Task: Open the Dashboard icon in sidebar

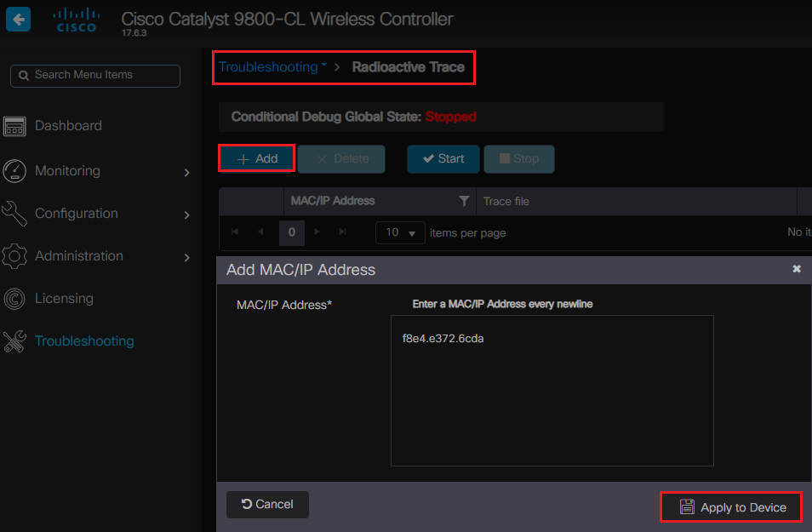Action: pos(14,126)
